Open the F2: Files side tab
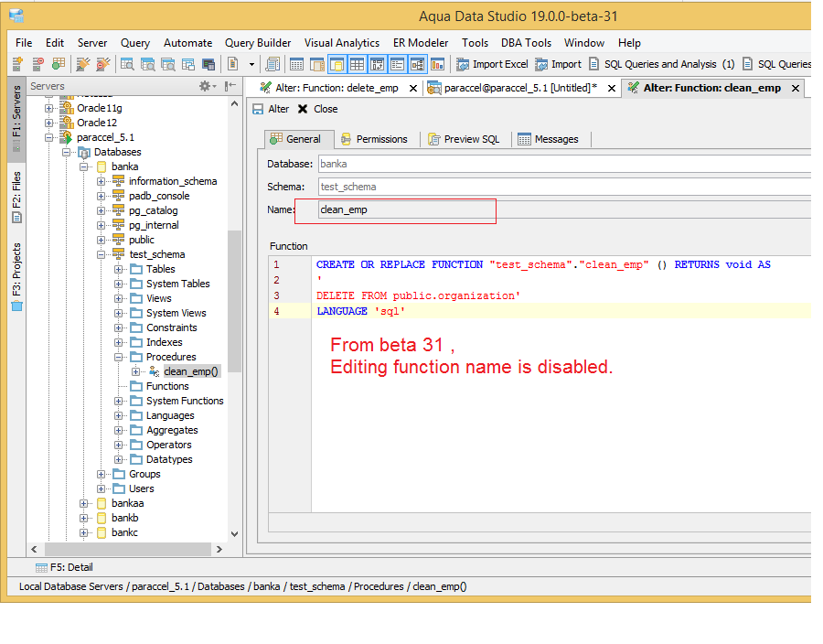The width and height of the screenshot is (823, 644). 16,197
